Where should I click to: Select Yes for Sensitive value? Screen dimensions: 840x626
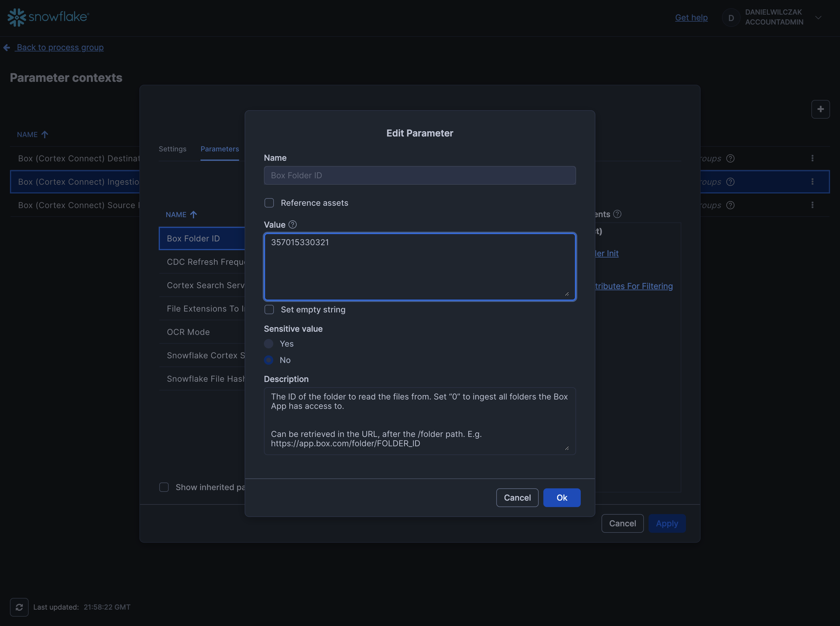[269, 344]
